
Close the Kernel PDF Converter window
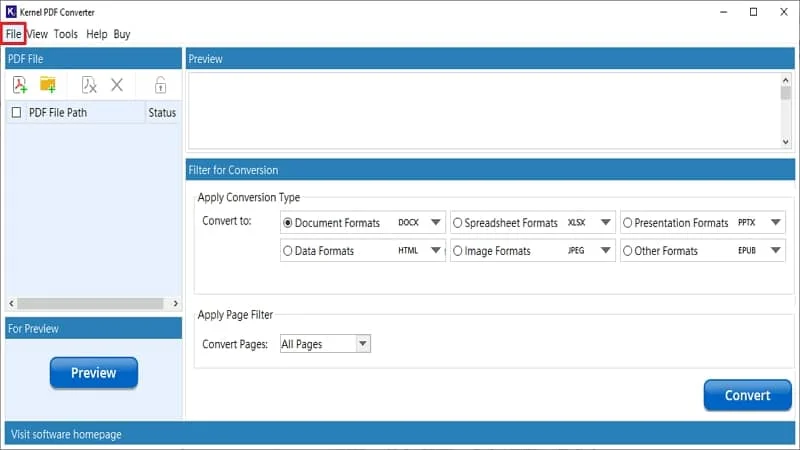pyautogui.click(x=784, y=12)
